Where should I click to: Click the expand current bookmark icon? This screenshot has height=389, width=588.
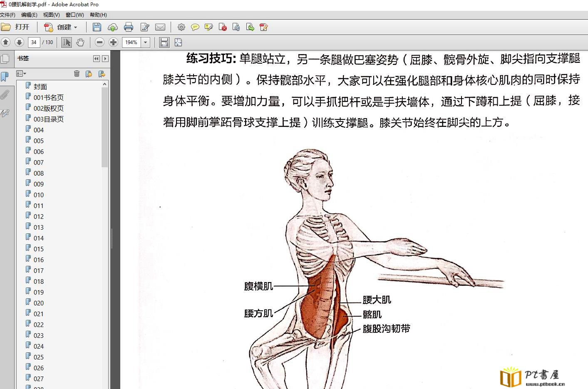[102, 74]
